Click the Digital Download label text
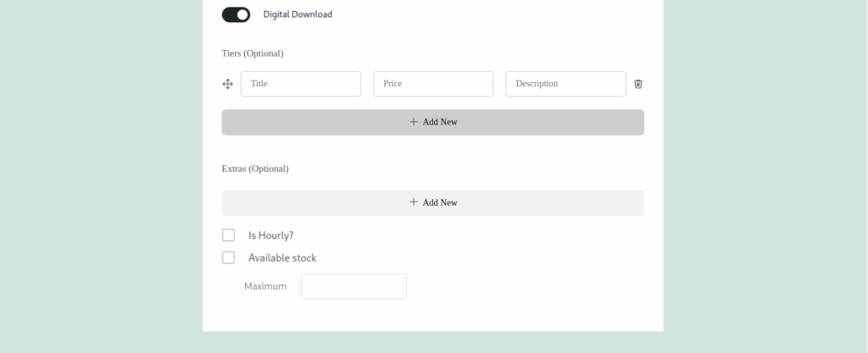Image resolution: width=868 pixels, height=353 pixels. [x=298, y=14]
